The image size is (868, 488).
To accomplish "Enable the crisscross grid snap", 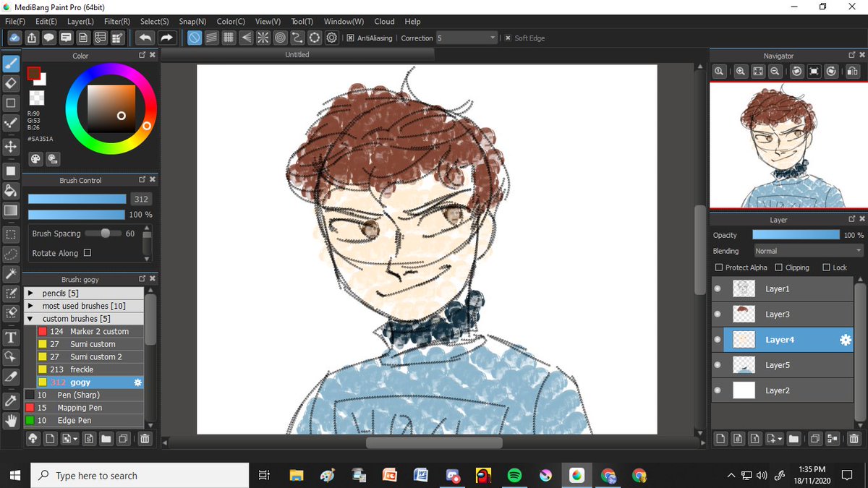I will [229, 38].
